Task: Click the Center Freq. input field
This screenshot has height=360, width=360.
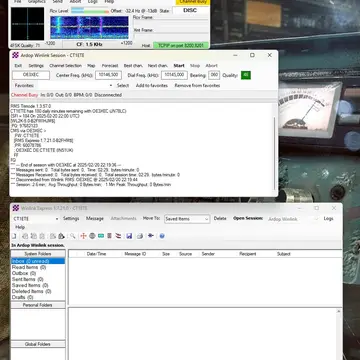Action: click(108, 75)
